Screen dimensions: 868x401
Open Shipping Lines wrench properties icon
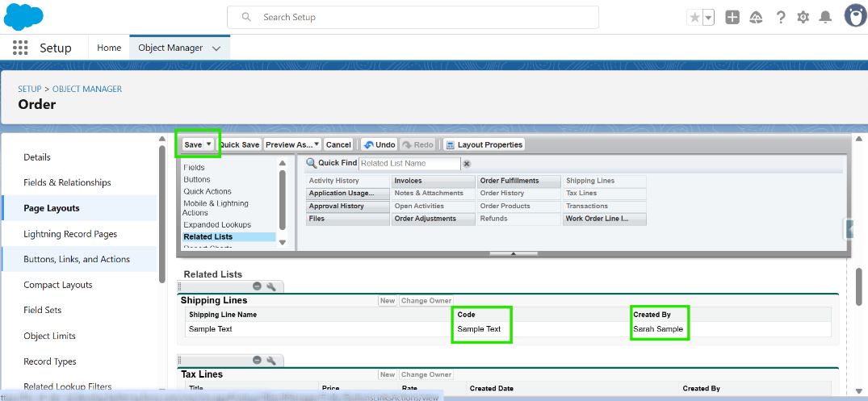coord(271,286)
